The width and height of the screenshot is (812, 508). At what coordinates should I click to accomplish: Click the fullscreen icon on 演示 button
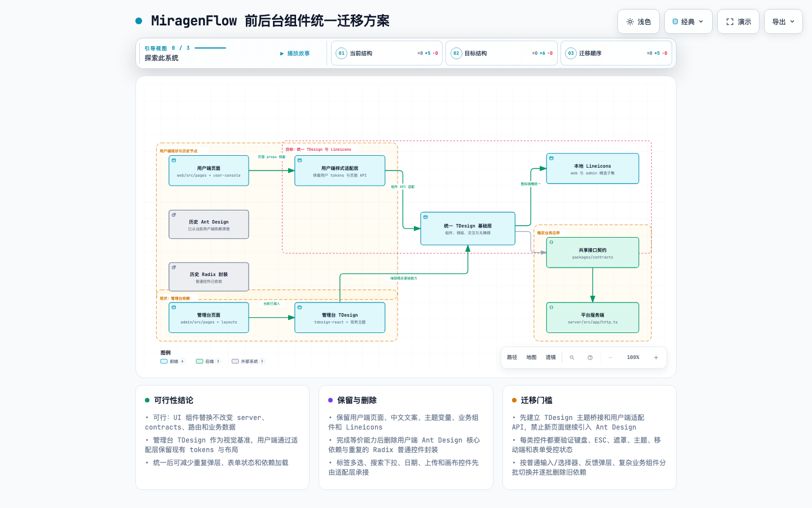(x=730, y=21)
